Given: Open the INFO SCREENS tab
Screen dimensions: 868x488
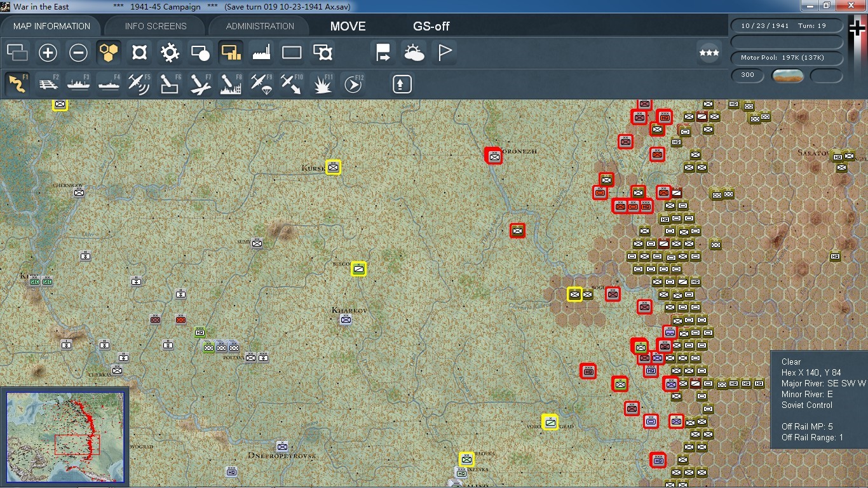Looking at the screenshot, I should (x=156, y=26).
